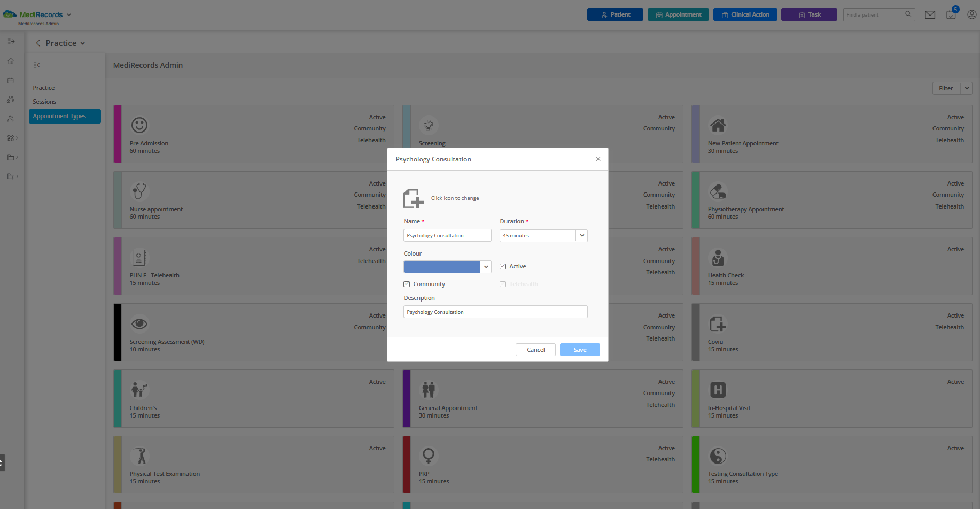
Task: Open the tasks notification icon showing 5
Action: [x=951, y=15]
